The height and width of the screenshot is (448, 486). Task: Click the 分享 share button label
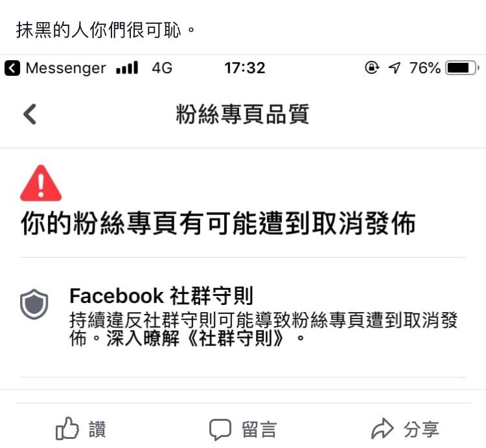422,429
